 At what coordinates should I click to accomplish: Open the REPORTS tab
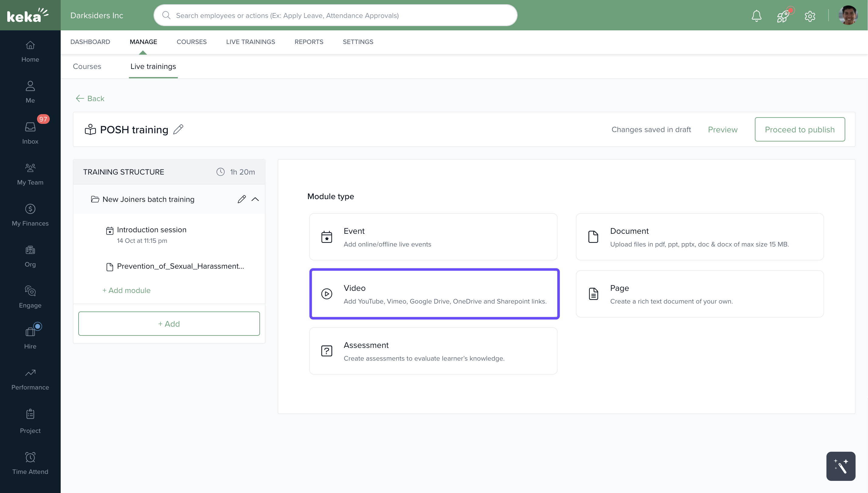tap(309, 42)
